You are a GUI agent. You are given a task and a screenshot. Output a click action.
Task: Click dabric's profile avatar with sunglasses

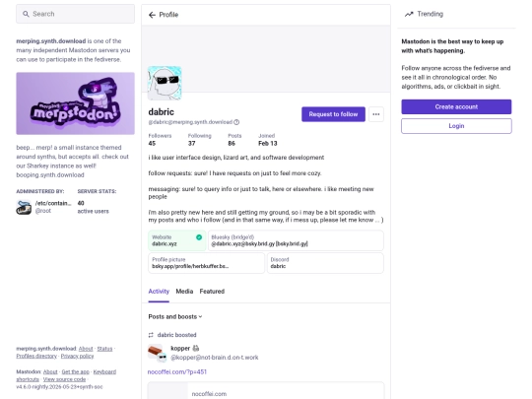tap(165, 84)
